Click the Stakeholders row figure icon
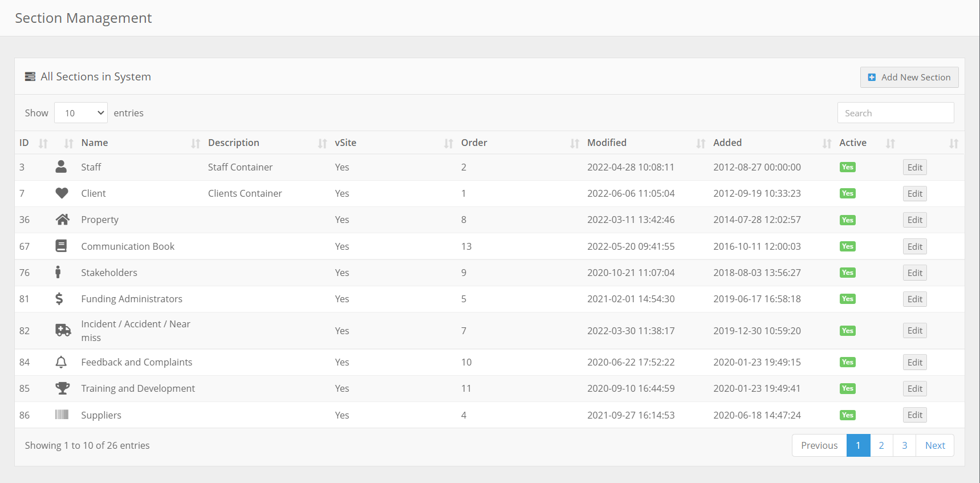The width and height of the screenshot is (980, 483). click(58, 272)
